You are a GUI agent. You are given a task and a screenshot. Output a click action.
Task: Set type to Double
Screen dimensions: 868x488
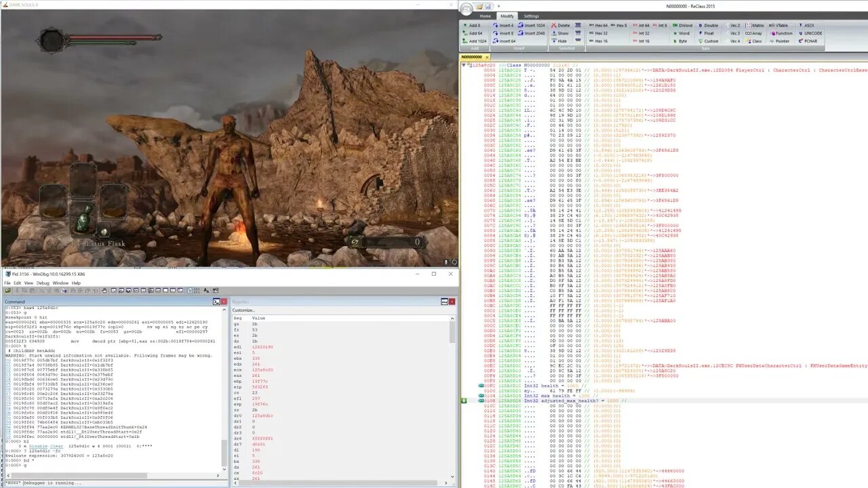click(708, 25)
